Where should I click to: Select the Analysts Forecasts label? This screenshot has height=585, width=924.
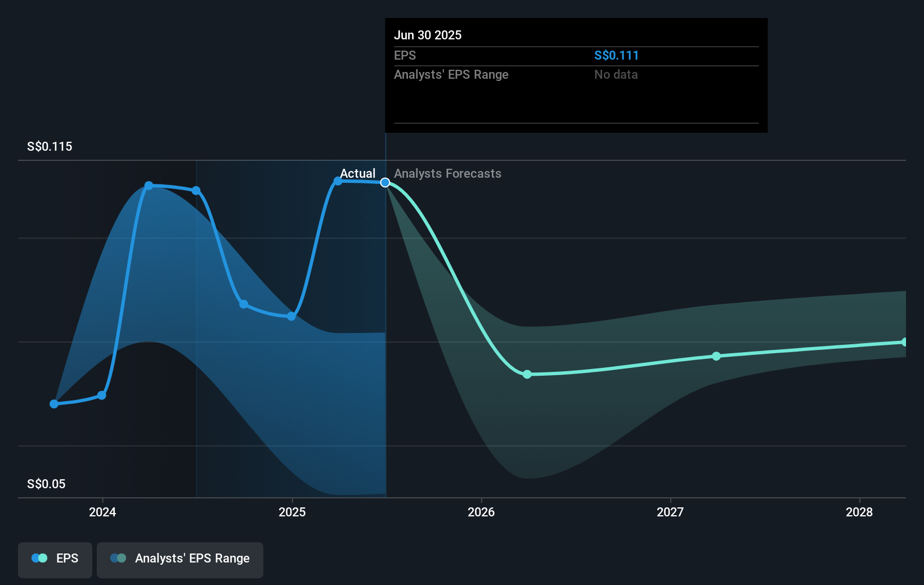tap(447, 173)
